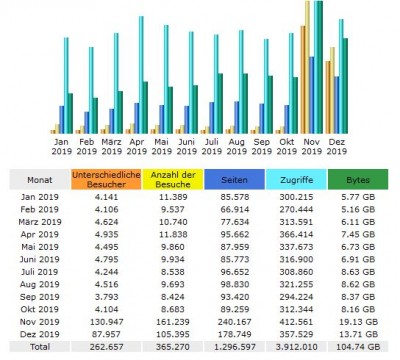
Task: Click the Dez 2019 chart label
Action: 337,147
